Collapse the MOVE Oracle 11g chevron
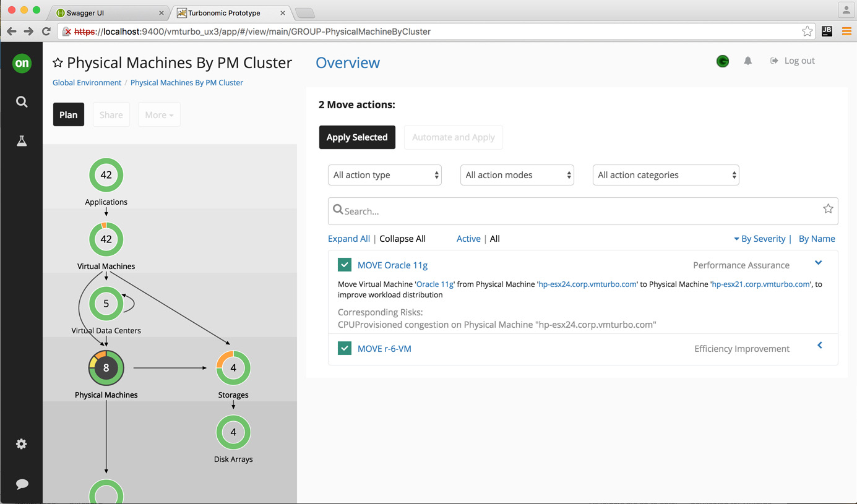The height and width of the screenshot is (504, 857). pyautogui.click(x=818, y=263)
